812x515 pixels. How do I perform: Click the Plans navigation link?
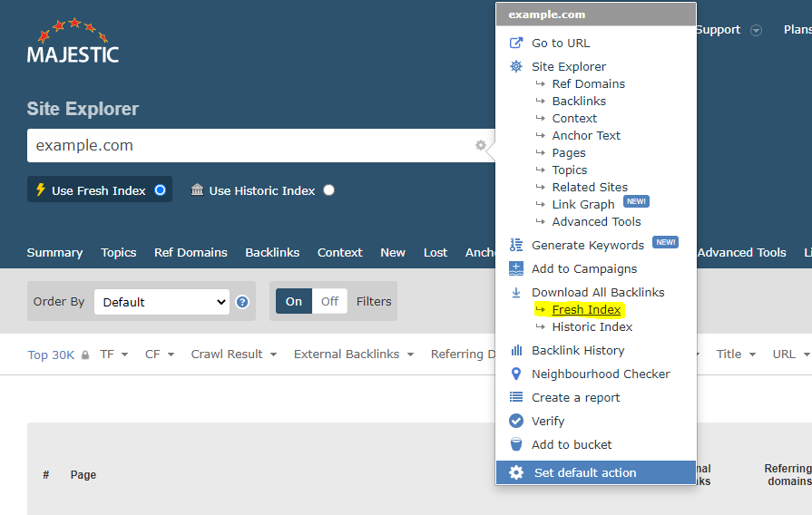[797, 30]
